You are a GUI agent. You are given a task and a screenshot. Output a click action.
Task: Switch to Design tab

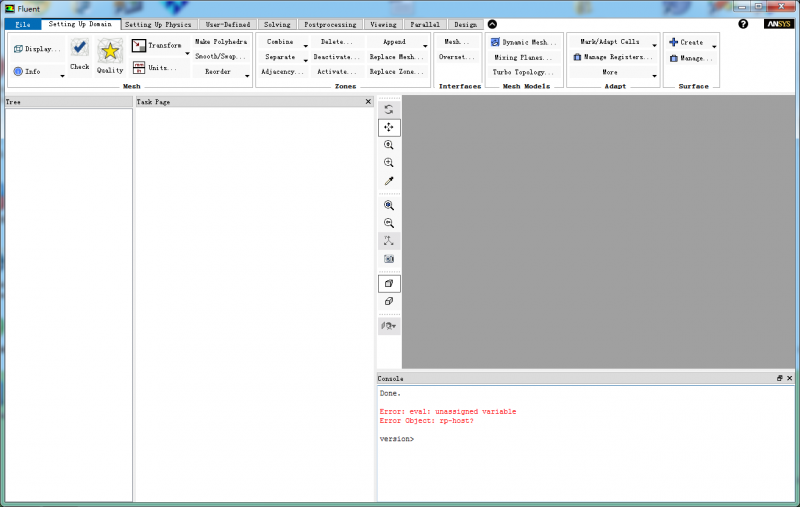(465, 24)
